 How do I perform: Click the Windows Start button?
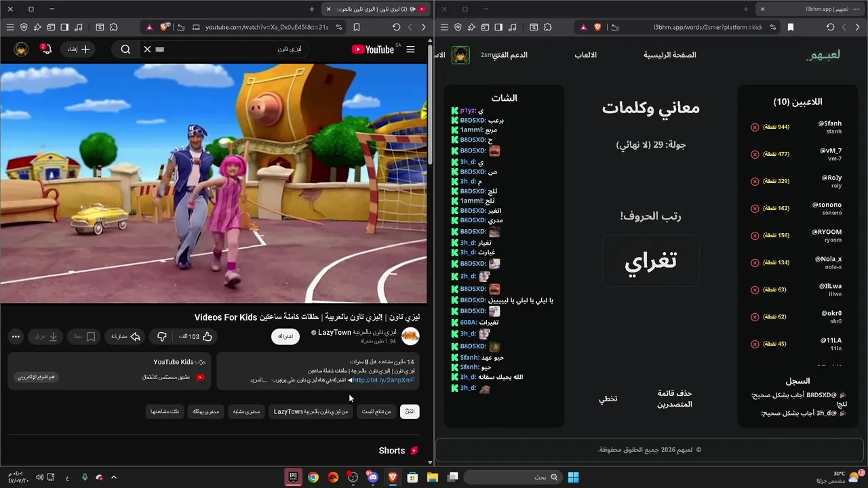pos(573,477)
